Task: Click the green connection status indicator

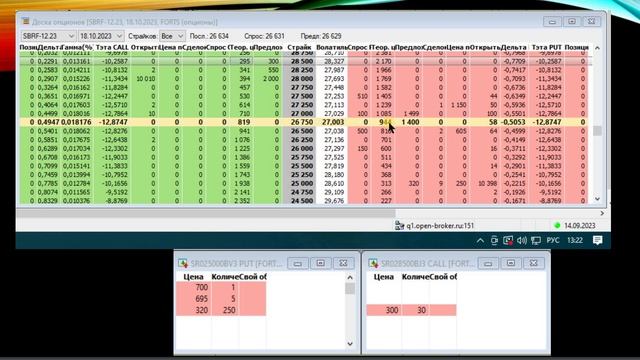Action: pyautogui.click(x=557, y=225)
